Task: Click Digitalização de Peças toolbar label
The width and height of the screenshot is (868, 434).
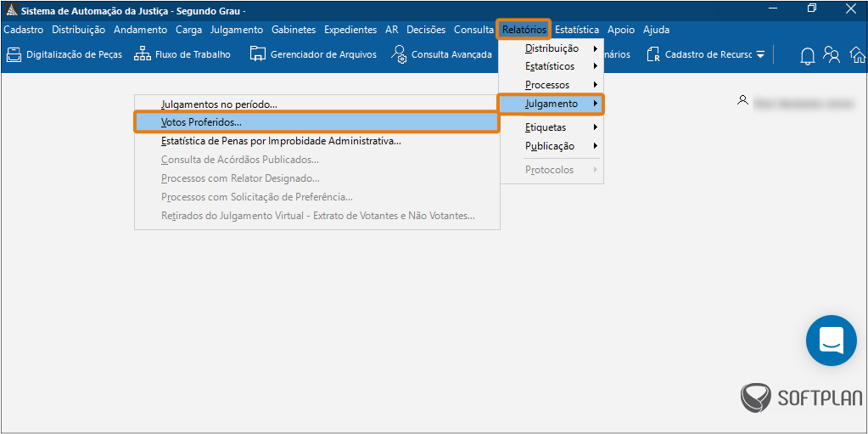Action: click(74, 54)
